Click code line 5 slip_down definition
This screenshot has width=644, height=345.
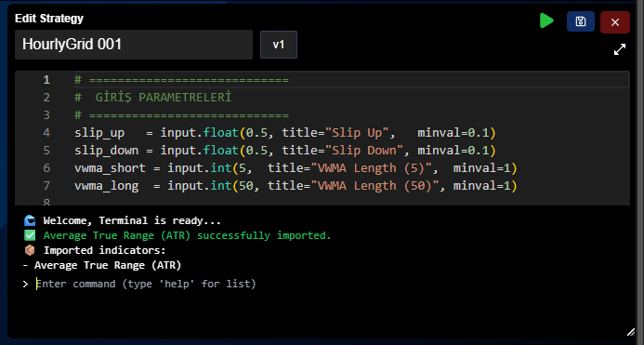285,151
